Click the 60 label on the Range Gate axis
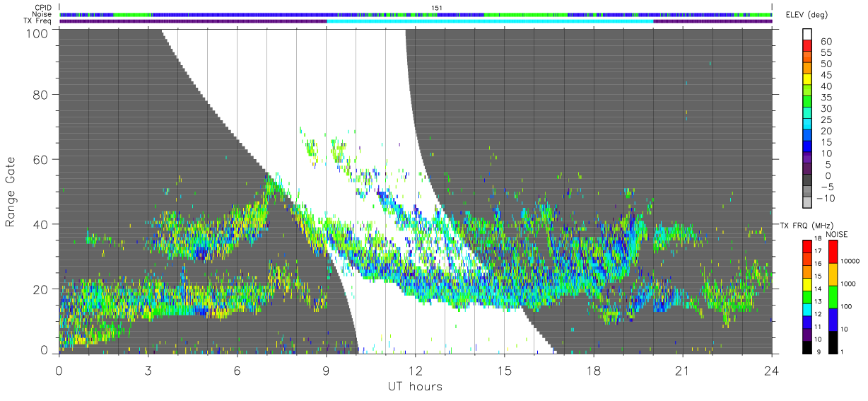Image resolution: width=868 pixels, height=401 pixels. coord(41,159)
